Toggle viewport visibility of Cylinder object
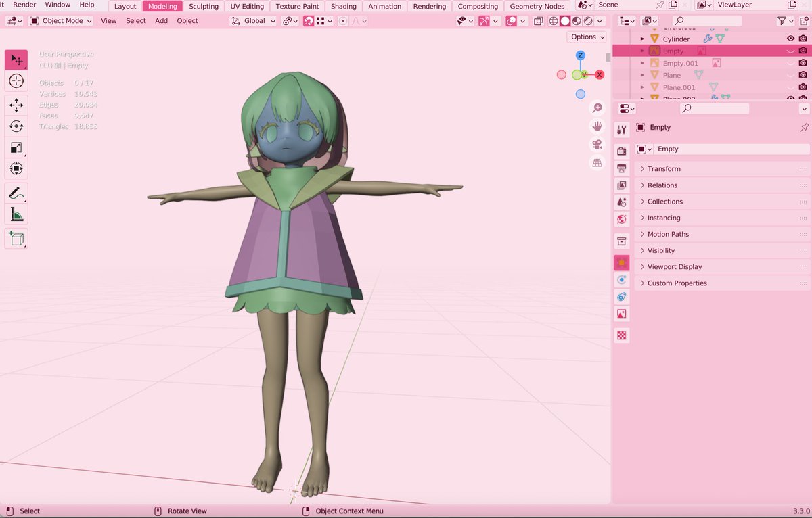 tap(790, 39)
